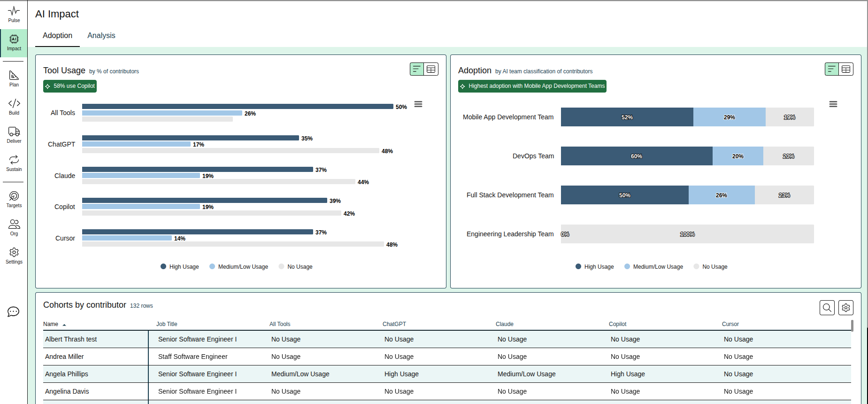This screenshot has height=404, width=868.
Task: Open the Deliver truck icon
Action: pos(14,134)
